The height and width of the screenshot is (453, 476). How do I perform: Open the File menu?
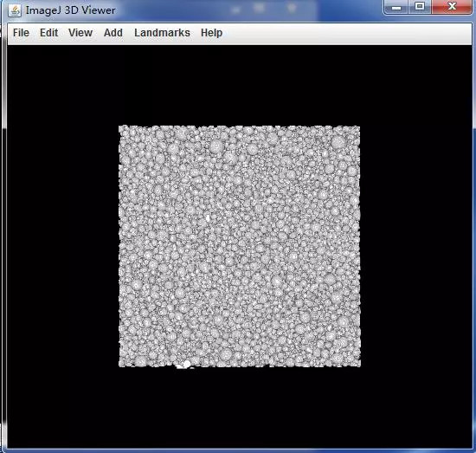[x=21, y=33]
